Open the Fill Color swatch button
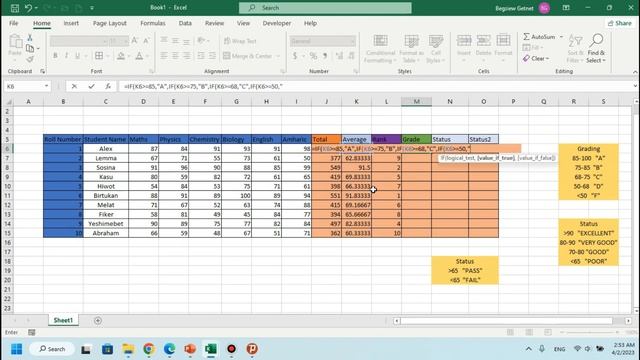The image size is (640, 360). pyautogui.click(x=121, y=56)
